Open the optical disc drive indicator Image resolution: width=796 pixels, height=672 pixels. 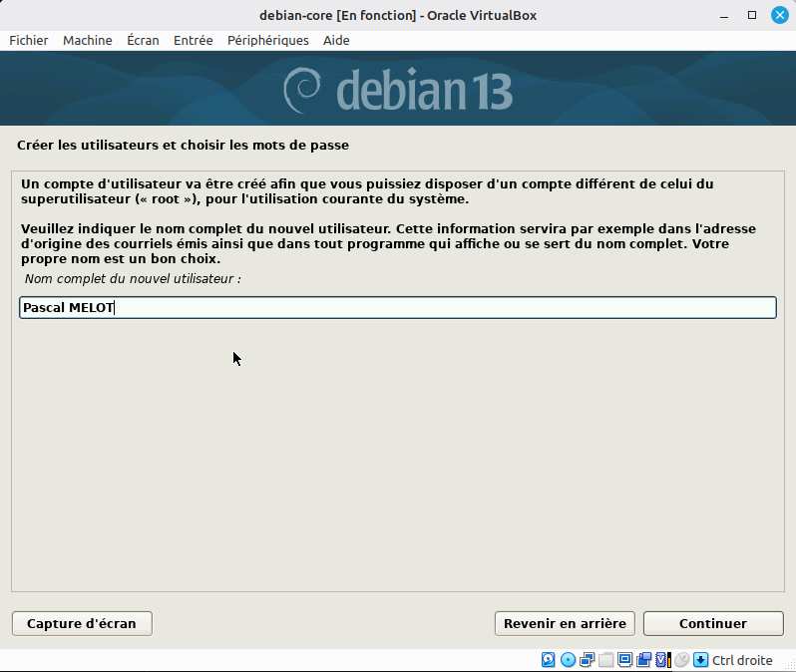(x=568, y=660)
